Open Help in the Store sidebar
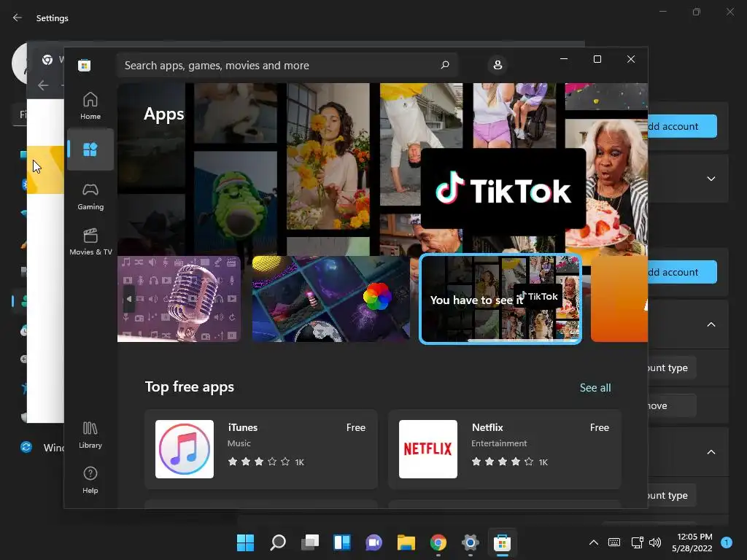 tap(90, 480)
